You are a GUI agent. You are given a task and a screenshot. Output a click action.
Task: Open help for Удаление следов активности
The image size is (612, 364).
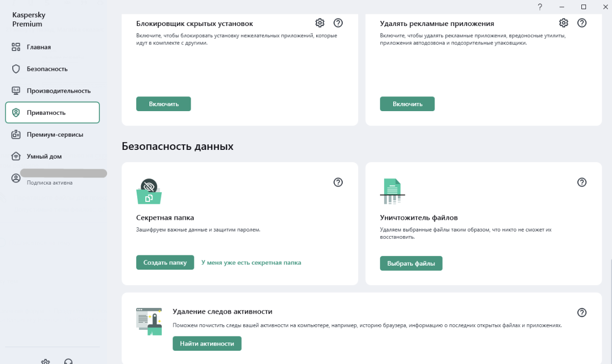point(582,313)
